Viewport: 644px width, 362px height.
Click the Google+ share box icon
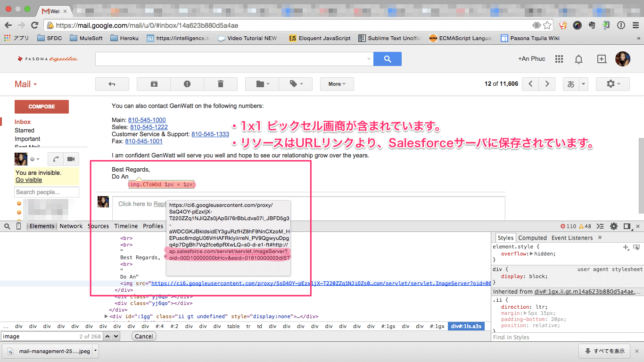point(602,59)
